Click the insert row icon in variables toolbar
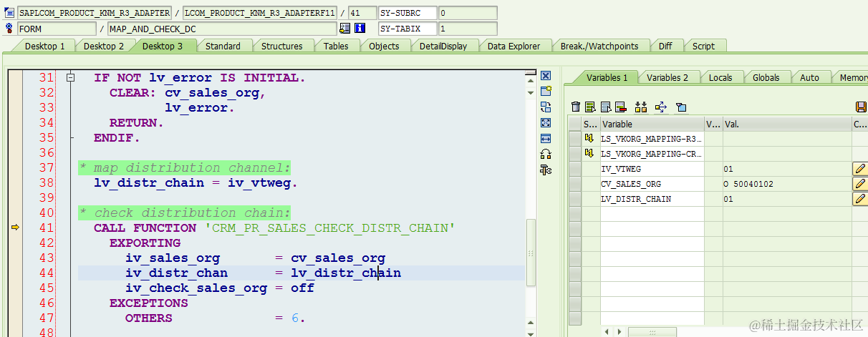 (x=590, y=107)
